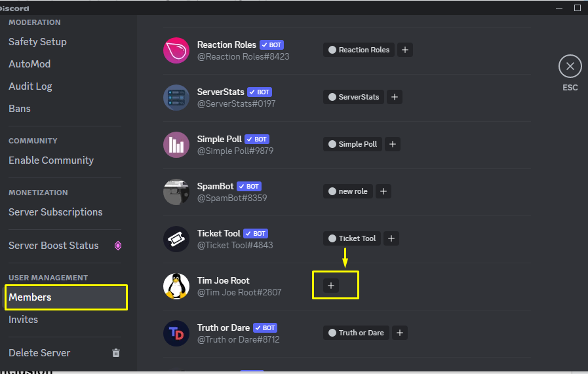Open Server Boost Status page
The height and width of the screenshot is (374, 588).
[x=54, y=246]
